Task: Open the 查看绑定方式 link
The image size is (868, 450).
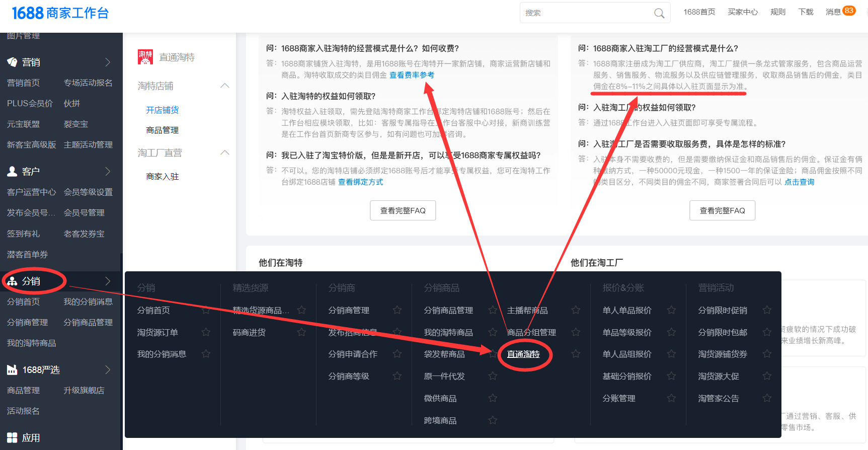Action: click(360, 182)
